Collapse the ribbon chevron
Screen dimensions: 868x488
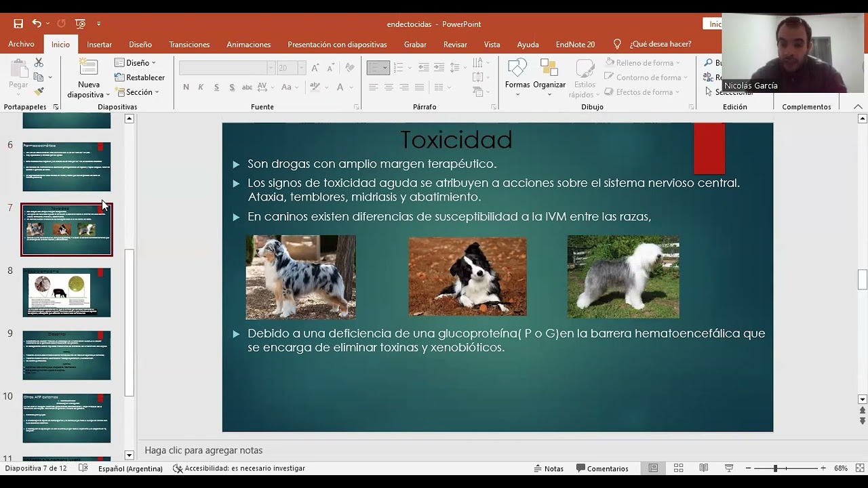(858, 107)
